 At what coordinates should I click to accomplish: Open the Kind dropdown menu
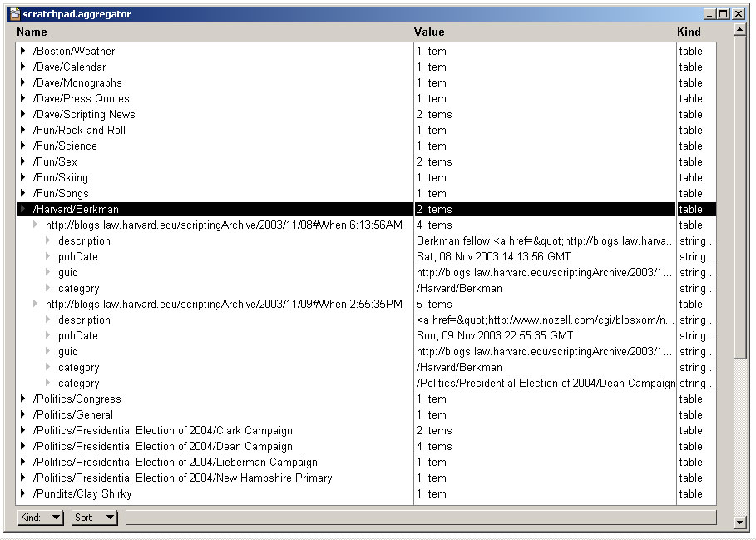[x=41, y=518]
